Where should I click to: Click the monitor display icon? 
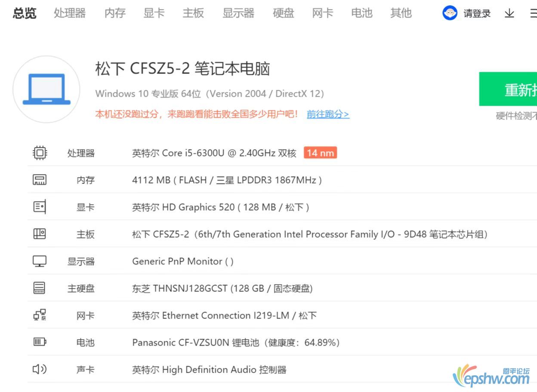[x=40, y=261]
